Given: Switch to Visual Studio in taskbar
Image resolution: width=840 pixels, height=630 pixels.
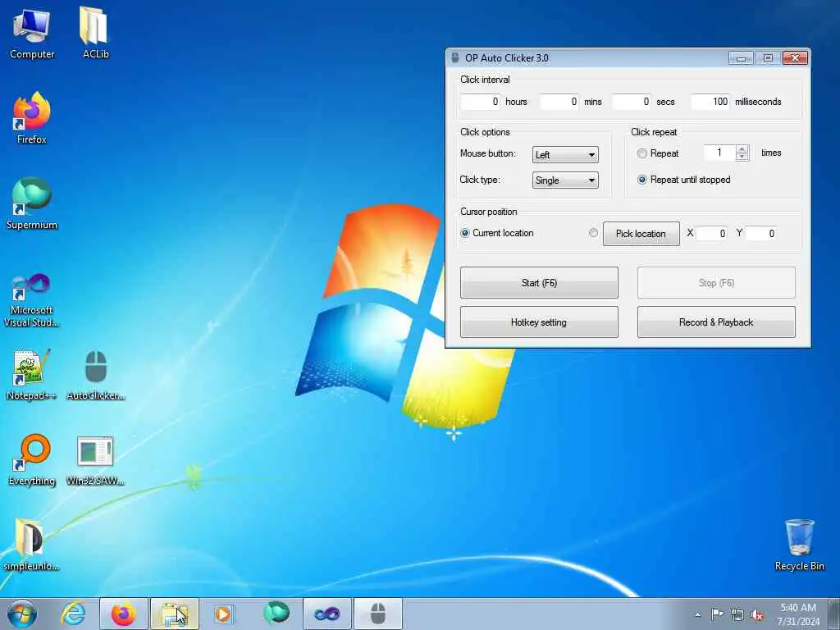Looking at the screenshot, I should pos(326,614).
